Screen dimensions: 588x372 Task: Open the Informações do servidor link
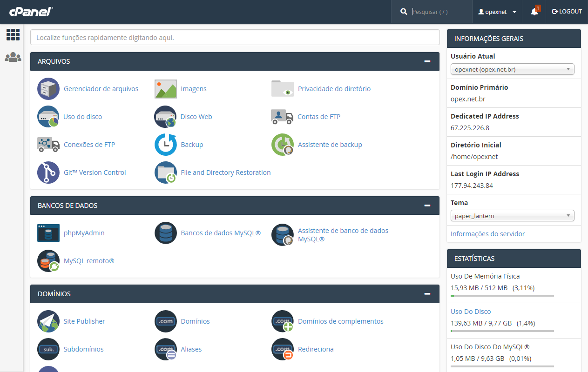click(487, 234)
